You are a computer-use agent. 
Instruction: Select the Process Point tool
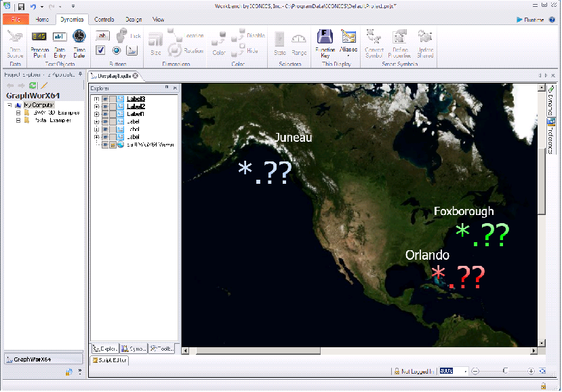click(39, 42)
